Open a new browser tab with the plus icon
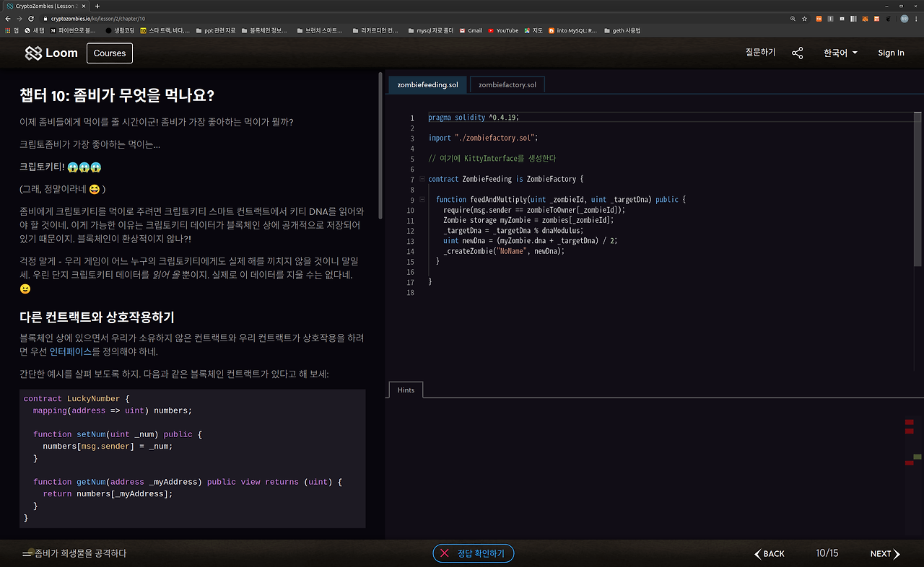Screen dimensions: 924x567 pos(97,6)
